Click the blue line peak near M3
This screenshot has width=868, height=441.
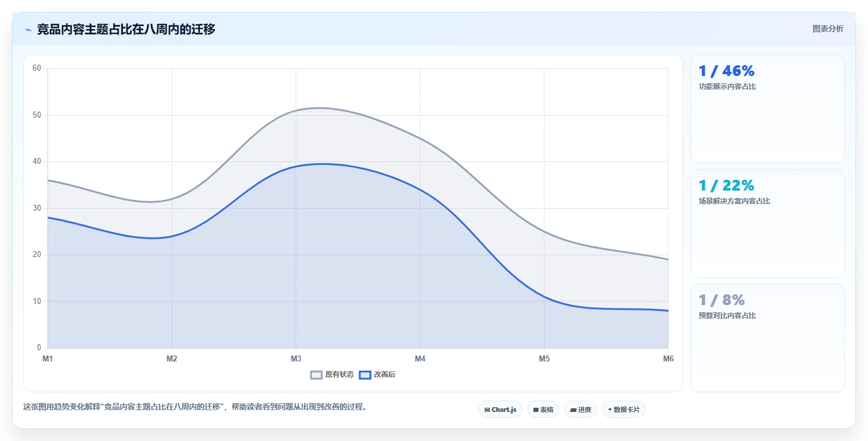(x=321, y=164)
